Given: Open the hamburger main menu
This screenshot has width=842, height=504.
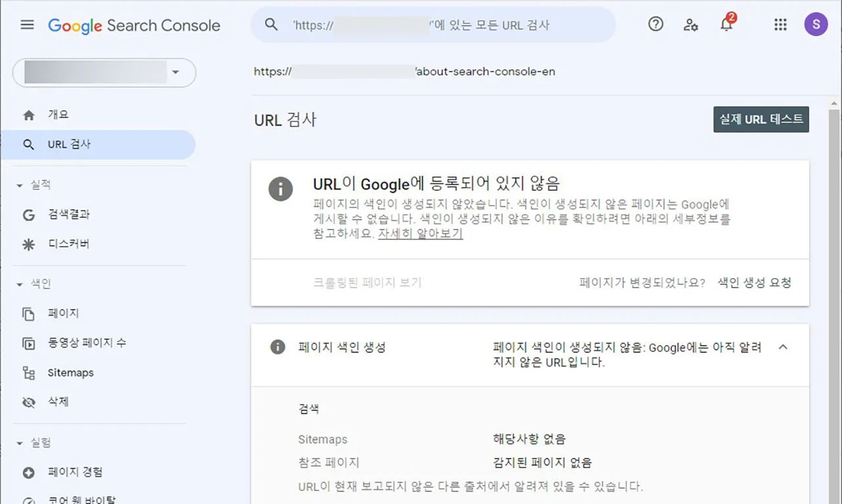Looking at the screenshot, I should pyautogui.click(x=27, y=25).
